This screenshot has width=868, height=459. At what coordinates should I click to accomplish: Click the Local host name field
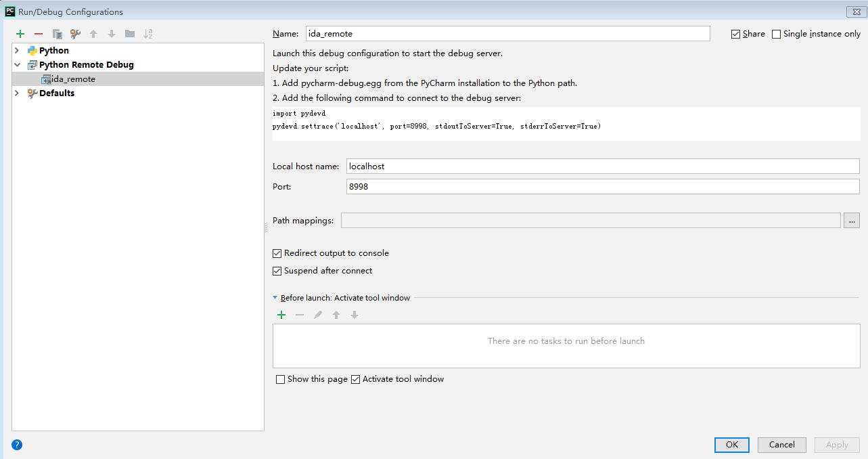603,166
